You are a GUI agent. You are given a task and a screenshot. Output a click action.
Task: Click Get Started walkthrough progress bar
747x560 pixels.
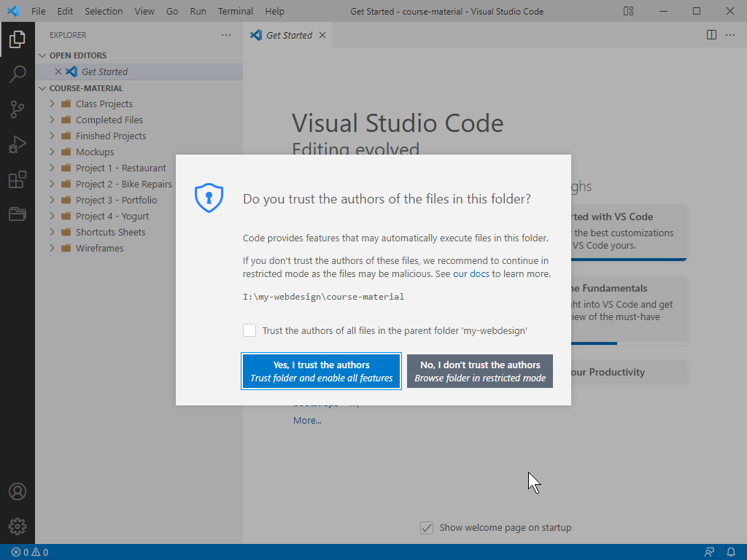coord(629,260)
